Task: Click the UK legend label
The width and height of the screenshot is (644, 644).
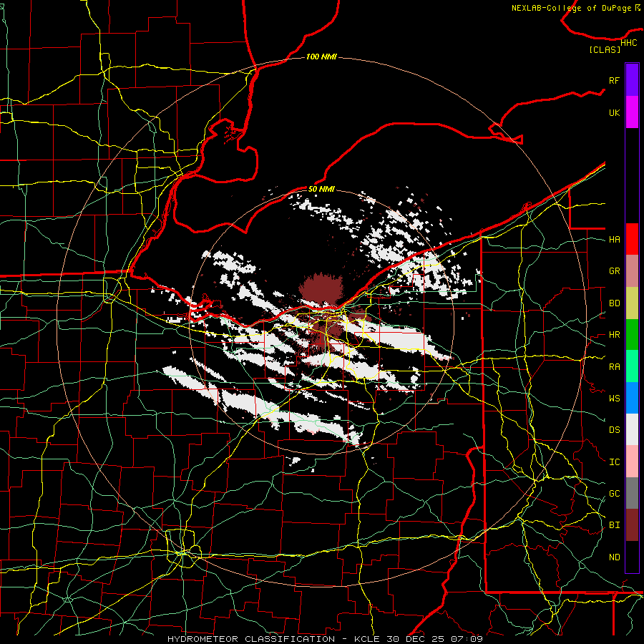Action: point(614,112)
